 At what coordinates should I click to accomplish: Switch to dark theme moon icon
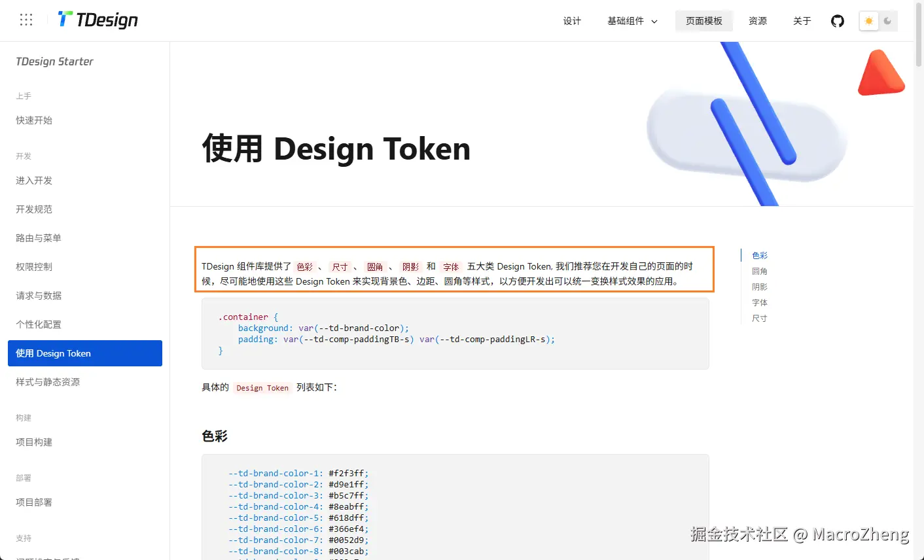(888, 21)
